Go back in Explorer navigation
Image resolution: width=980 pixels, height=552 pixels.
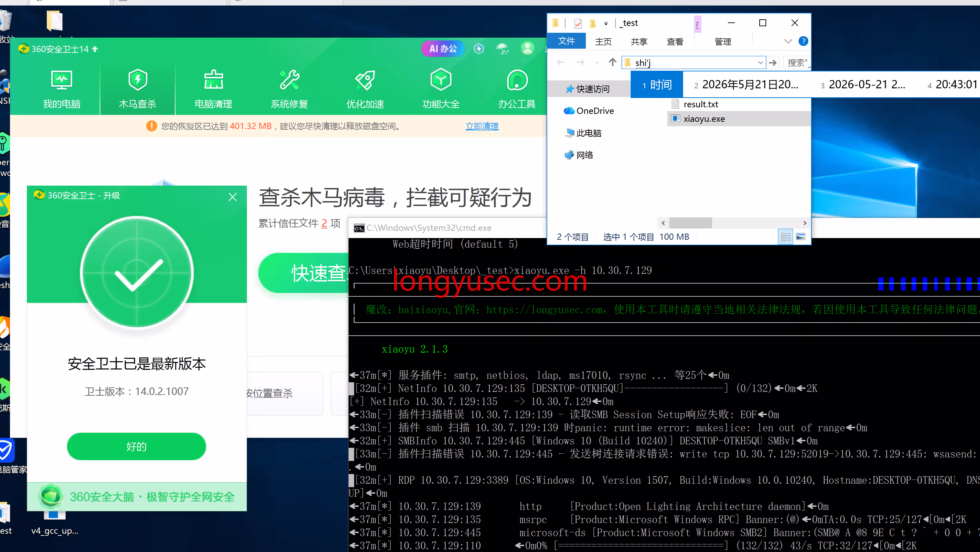tap(560, 62)
